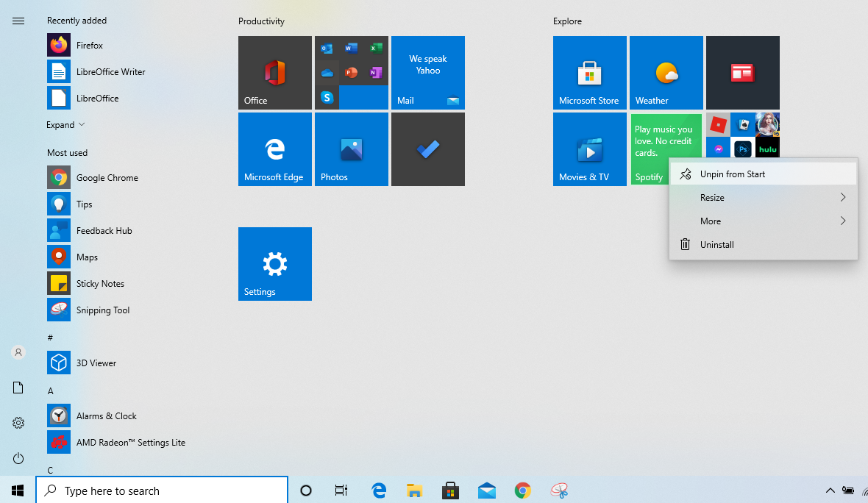Viewport: 868px width, 503px height.
Task: Click the Windows Start button
Action: [18, 490]
